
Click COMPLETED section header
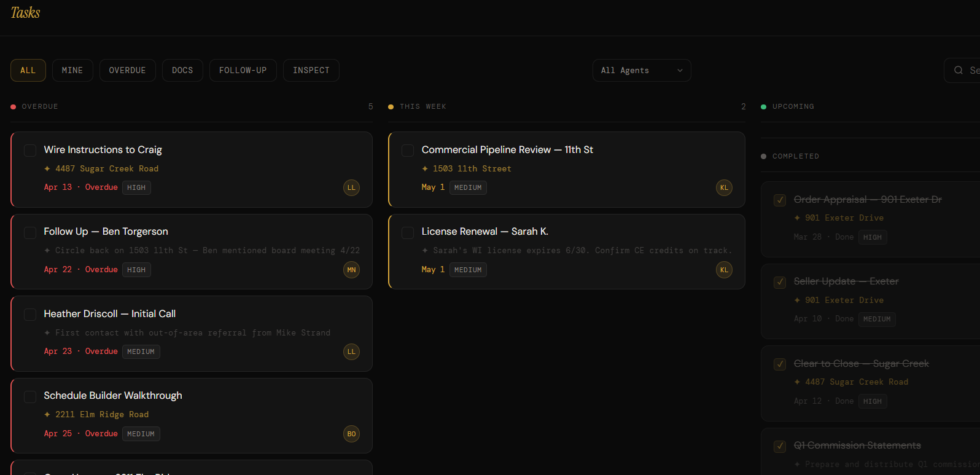796,157
